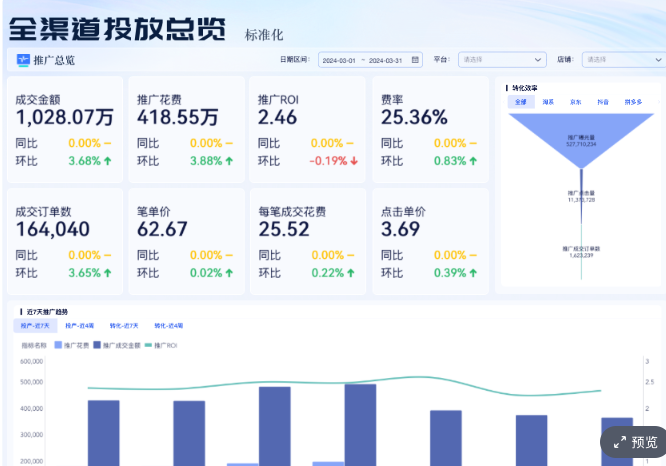Click the 费率 value 25.36%
This screenshot has height=466, width=666.
pos(414,117)
